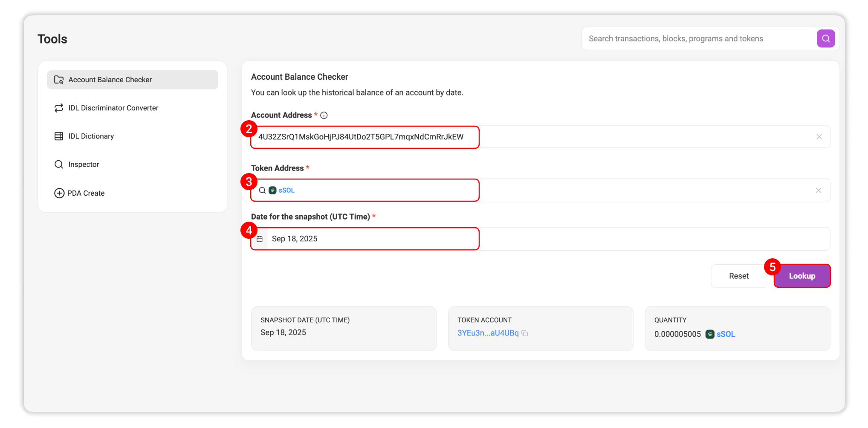Select IDL Dictionary from sidebar
The height and width of the screenshot is (428, 868).
(91, 136)
